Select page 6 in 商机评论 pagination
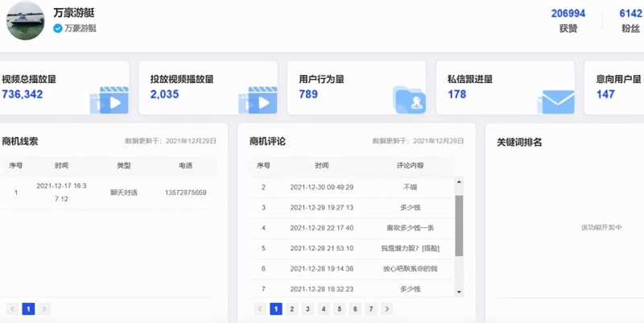The width and height of the screenshot is (644, 323). pyautogui.click(x=355, y=309)
